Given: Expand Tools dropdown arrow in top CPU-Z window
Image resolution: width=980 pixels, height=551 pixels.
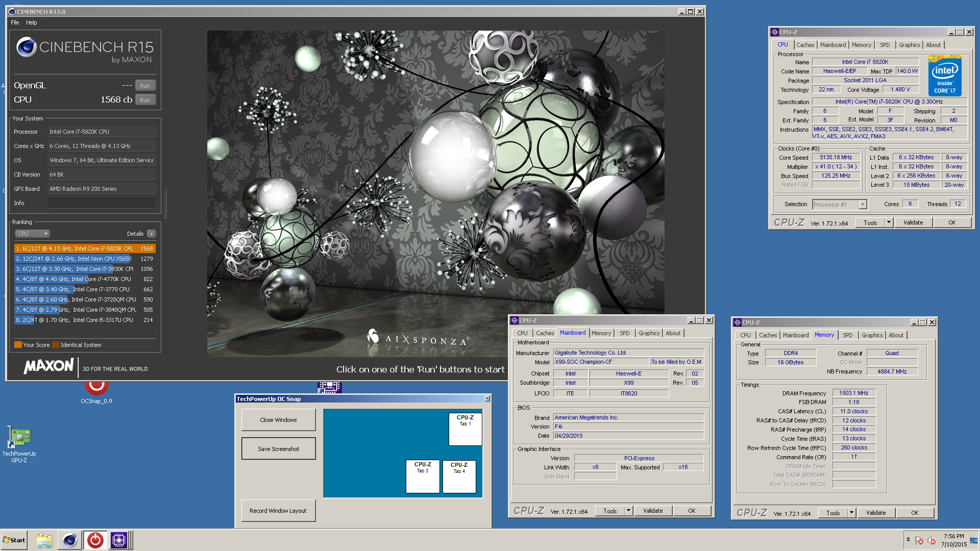Looking at the screenshot, I should (x=889, y=223).
